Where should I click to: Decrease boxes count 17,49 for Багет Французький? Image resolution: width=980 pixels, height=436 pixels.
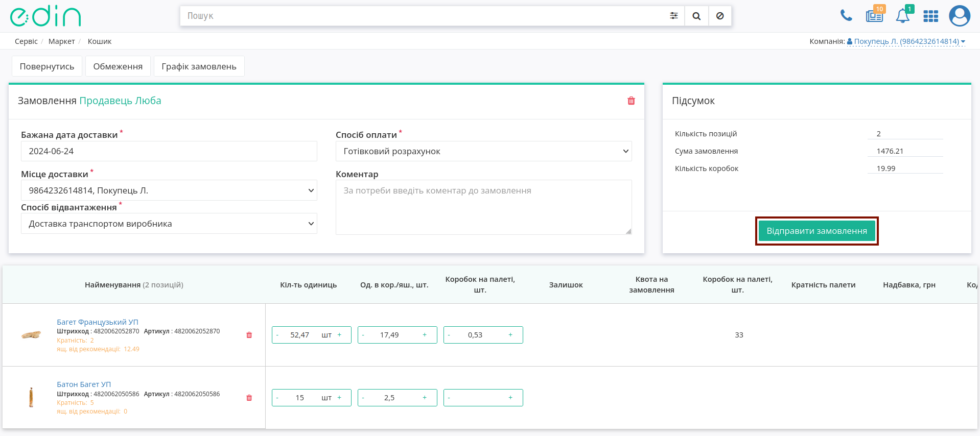363,335
